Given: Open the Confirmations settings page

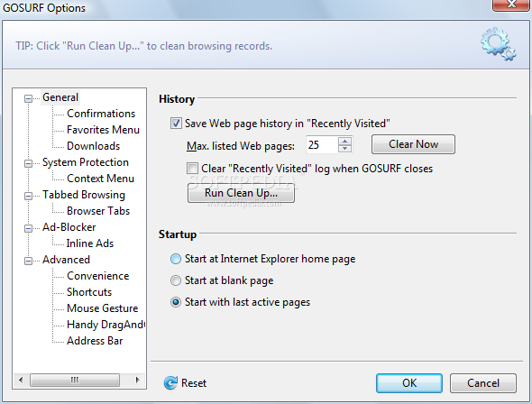Looking at the screenshot, I should pos(101,114).
